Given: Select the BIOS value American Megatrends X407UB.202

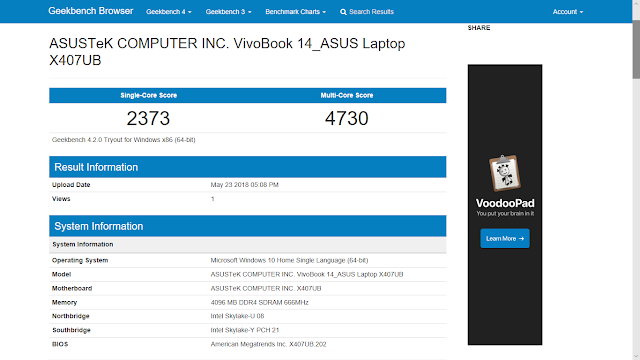Looking at the screenshot, I should pos(269,344).
